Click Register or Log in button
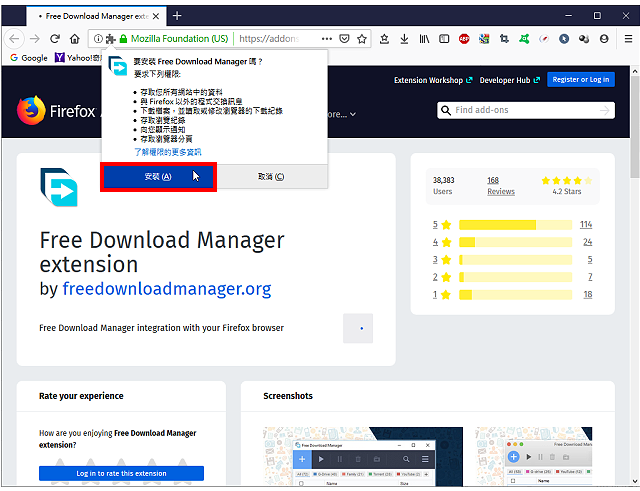This screenshot has width=640, height=491. click(581, 80)
